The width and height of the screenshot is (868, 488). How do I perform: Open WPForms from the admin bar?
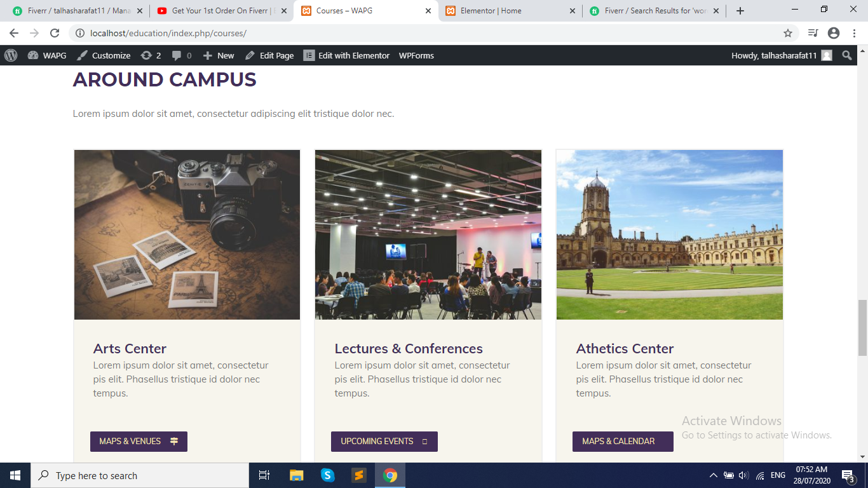point(416,55)
